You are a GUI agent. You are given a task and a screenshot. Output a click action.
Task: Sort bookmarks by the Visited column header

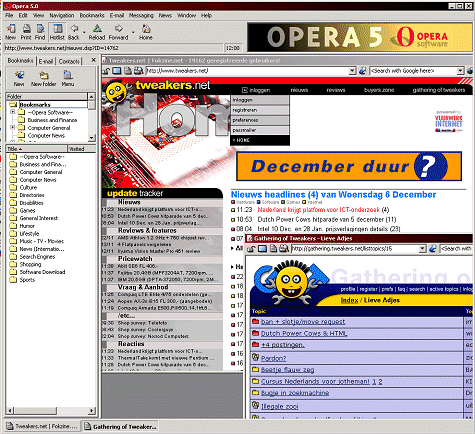[x=82, y=149]
